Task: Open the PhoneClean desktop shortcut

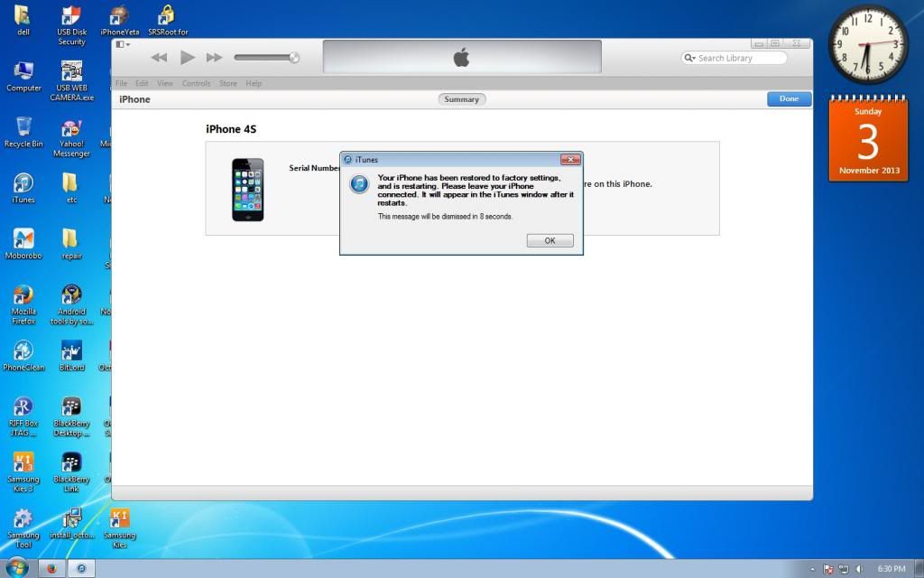Action: click(x=23, y=354)
